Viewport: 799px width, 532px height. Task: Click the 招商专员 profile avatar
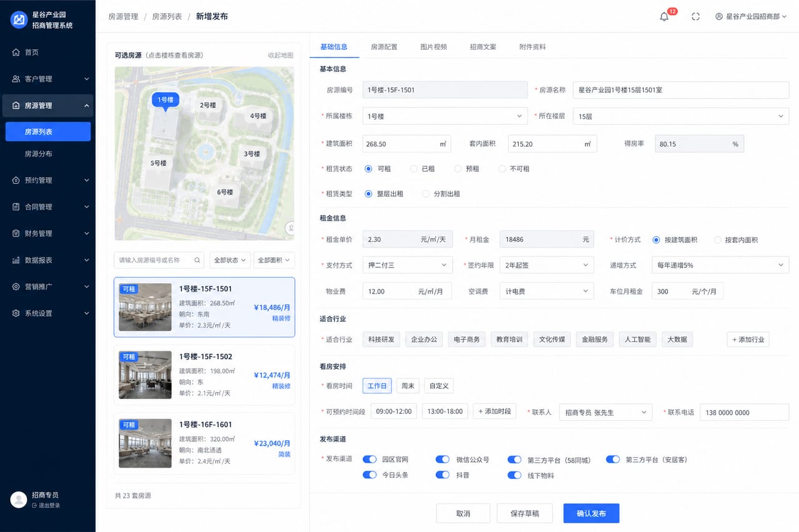tap(19, 500)
